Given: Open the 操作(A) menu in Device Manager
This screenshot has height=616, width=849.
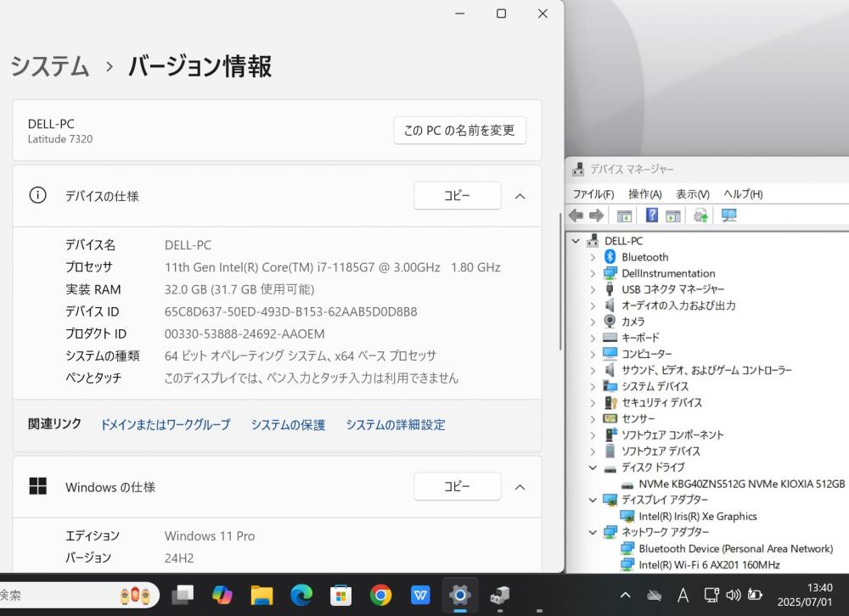Looking at the screenshot, I should pyautogui.click(x=645, y=193).
